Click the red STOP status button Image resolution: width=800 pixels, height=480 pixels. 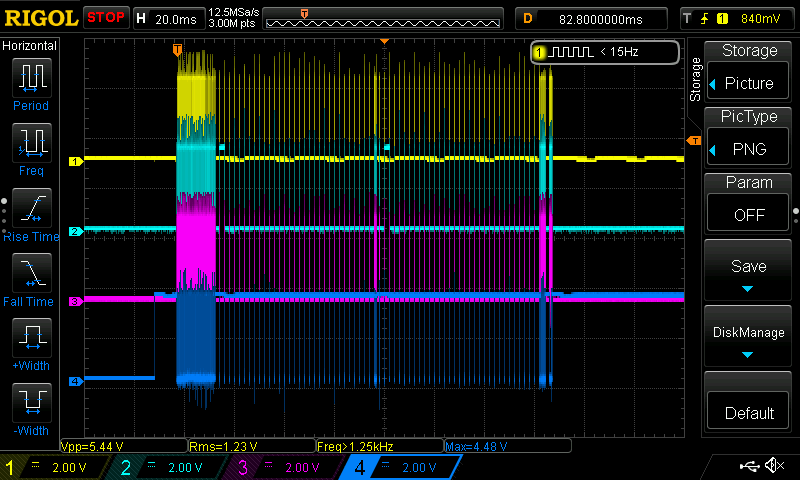(106, 18)
